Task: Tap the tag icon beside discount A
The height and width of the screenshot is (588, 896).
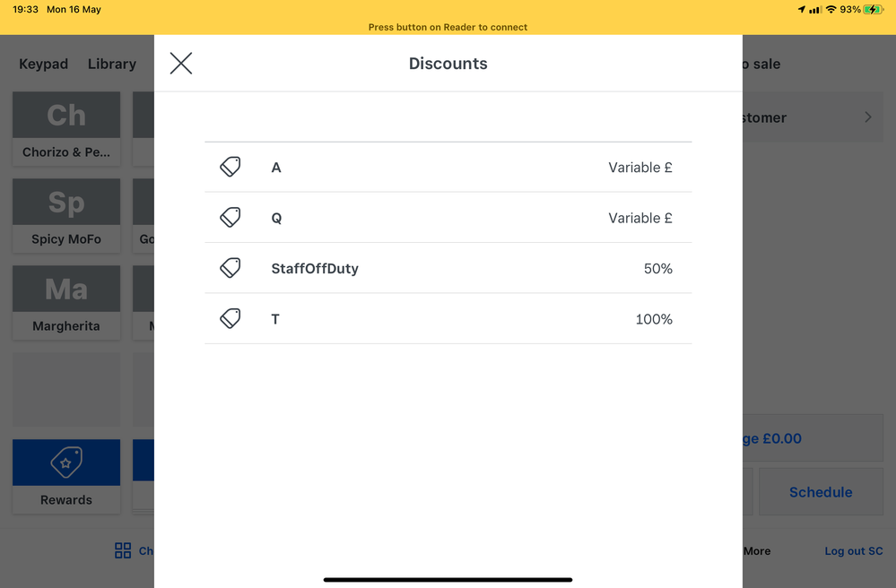Action: click(231, 167)
